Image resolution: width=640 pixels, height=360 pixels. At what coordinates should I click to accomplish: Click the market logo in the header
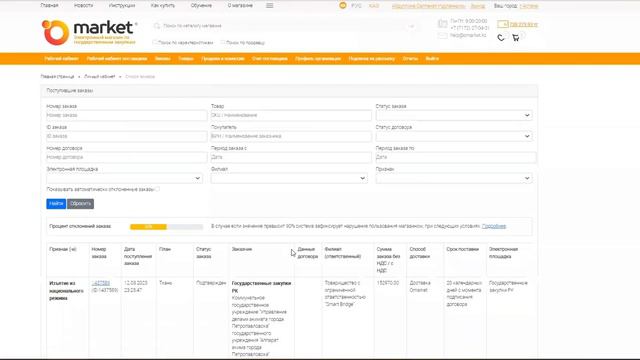tap(89, 32)
